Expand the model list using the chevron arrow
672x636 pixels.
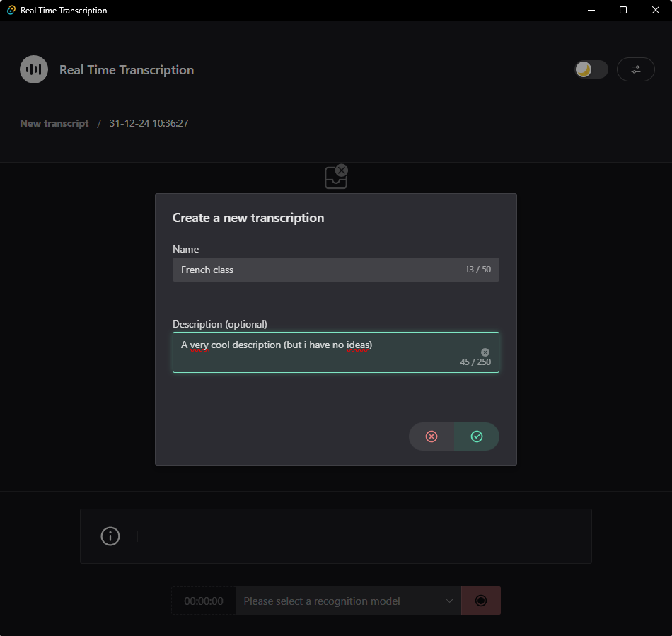449,601
